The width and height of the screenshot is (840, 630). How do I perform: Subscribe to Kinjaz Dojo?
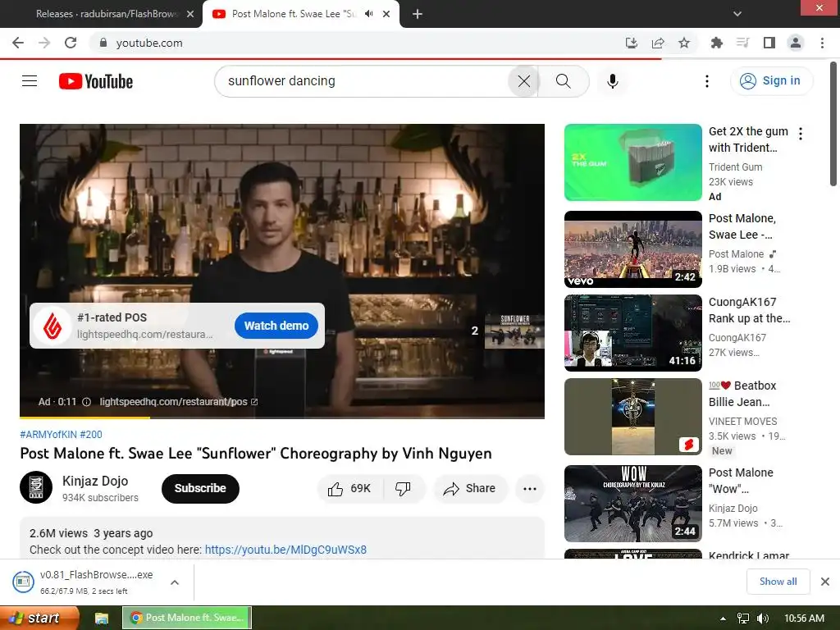tap(200, 488)
